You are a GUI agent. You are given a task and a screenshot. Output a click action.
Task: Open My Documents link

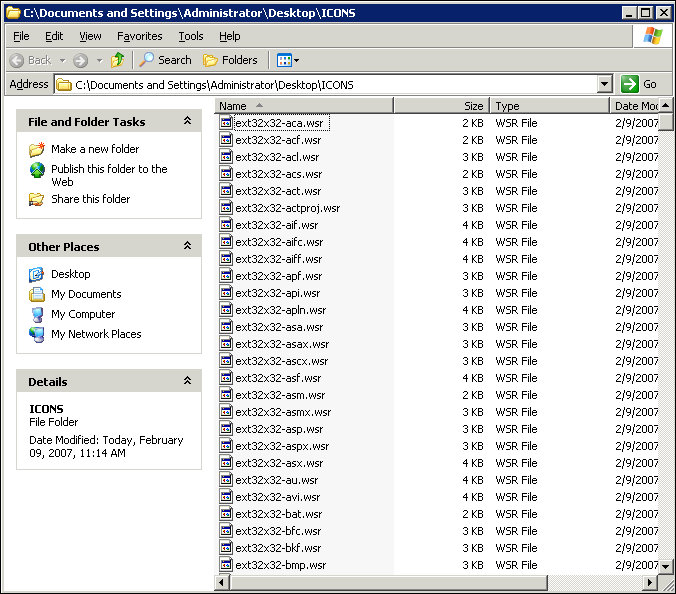(86, 294)
